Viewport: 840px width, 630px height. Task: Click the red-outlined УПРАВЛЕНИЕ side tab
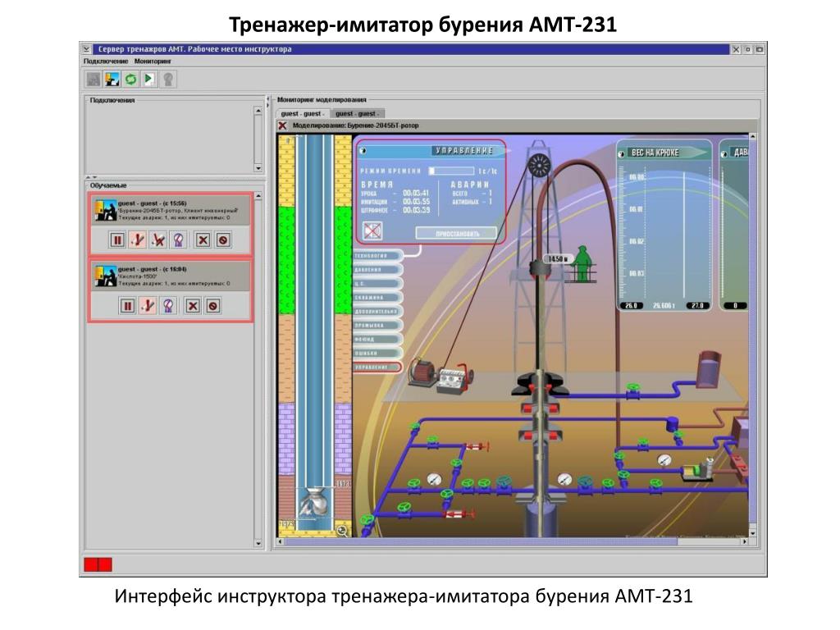pyautogui.click(x=377, y=367)
